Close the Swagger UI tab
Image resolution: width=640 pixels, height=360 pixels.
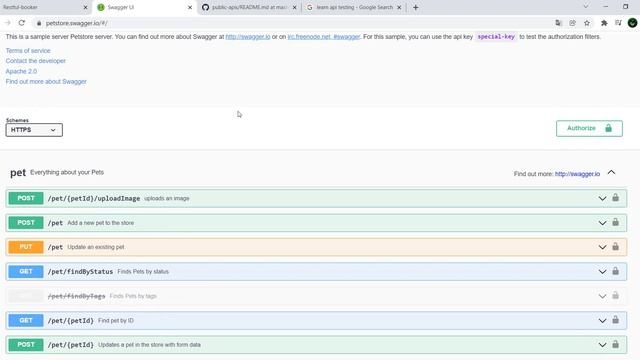tap(190, 7)
